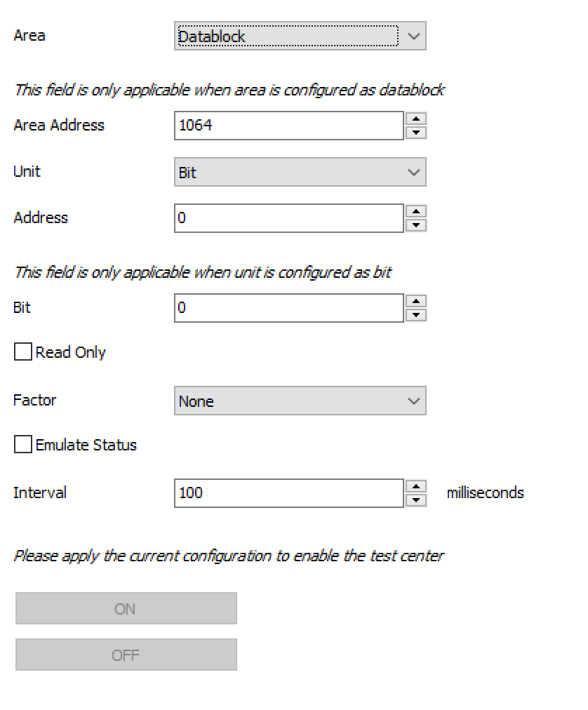Select the Interval input field showing 100
This screenshot has width=588, height=710.
pos(289,493)
